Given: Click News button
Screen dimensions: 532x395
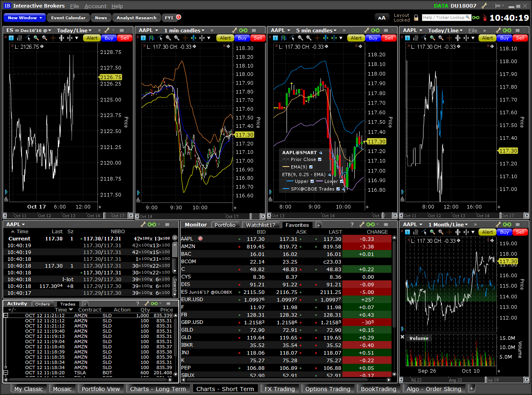Looking at the screenshot, I should pyautogui.click(x=101, y=18).
